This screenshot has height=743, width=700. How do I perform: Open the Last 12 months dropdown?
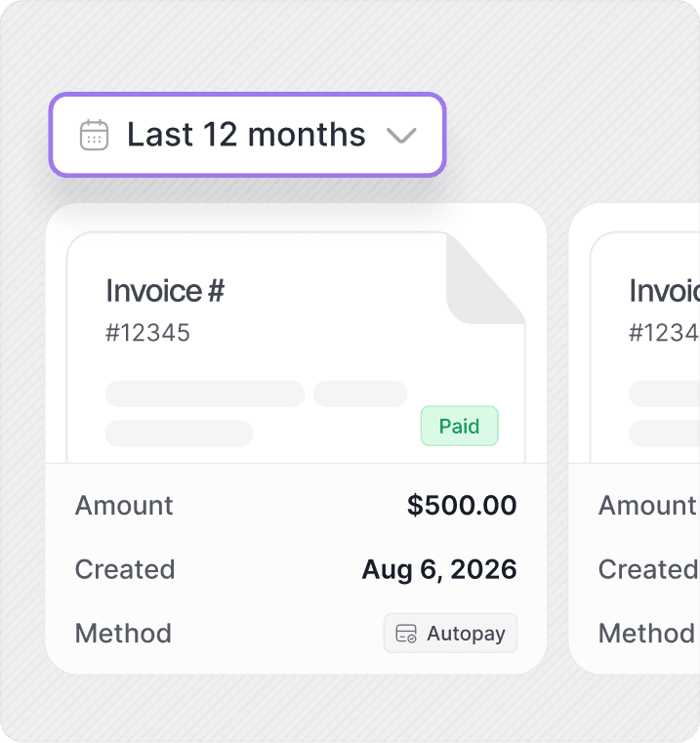(x=247, y=135)
